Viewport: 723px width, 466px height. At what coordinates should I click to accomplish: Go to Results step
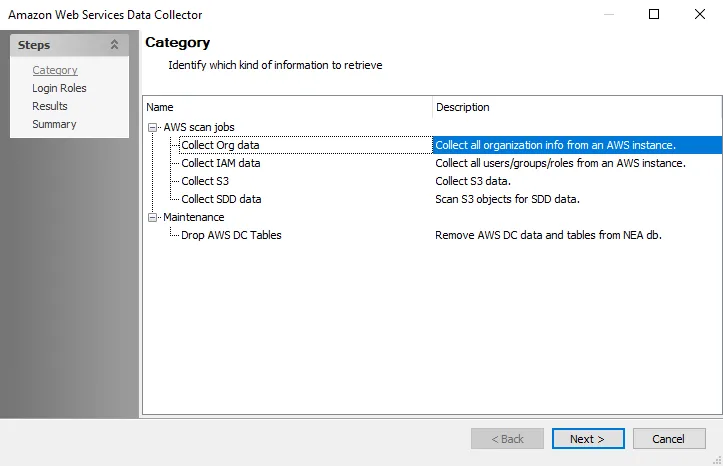click(50, 106)
